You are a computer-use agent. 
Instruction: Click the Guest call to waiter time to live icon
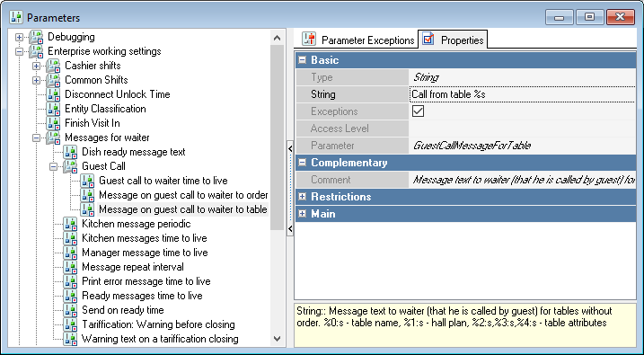pos(87,181)
